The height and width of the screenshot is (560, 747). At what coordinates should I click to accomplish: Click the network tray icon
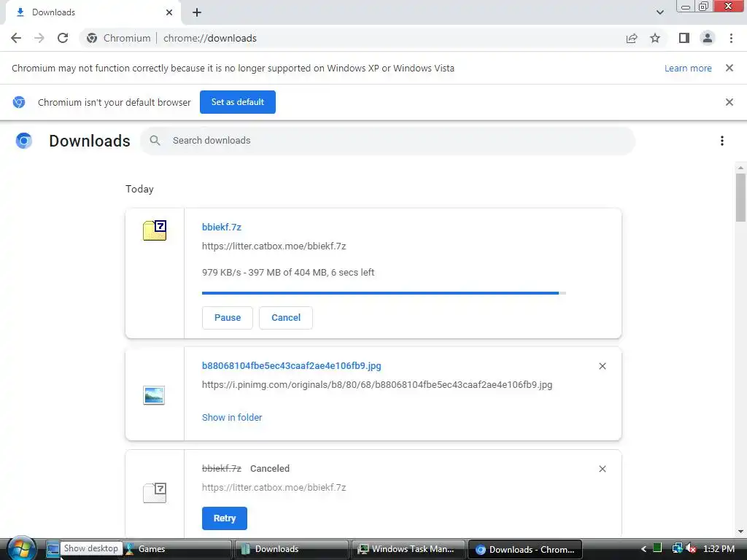click(x=677, y=548)
